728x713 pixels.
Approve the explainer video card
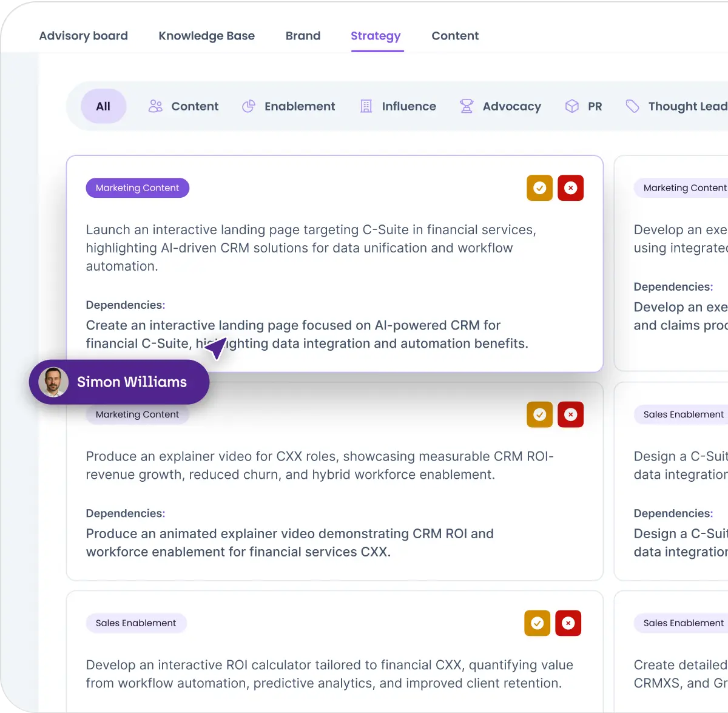point(539,414)
